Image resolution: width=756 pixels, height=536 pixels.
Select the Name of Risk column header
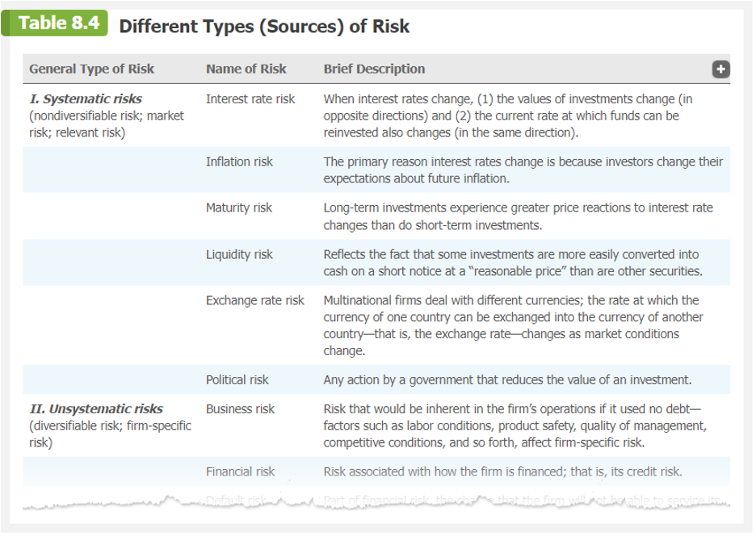(246, 69)
